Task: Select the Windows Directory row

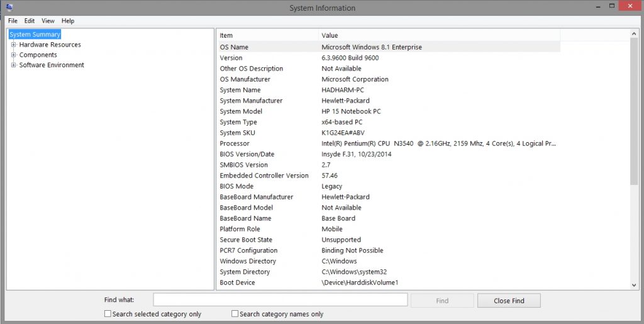Action: tap(388, 260)
